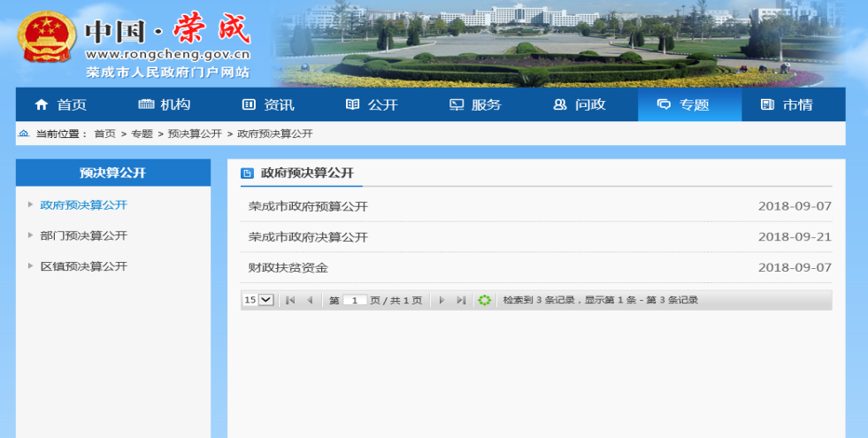This screenshot has width=868, height=438.
Task: Open the 财政扶贫资金 list entry
Action: 288,267
